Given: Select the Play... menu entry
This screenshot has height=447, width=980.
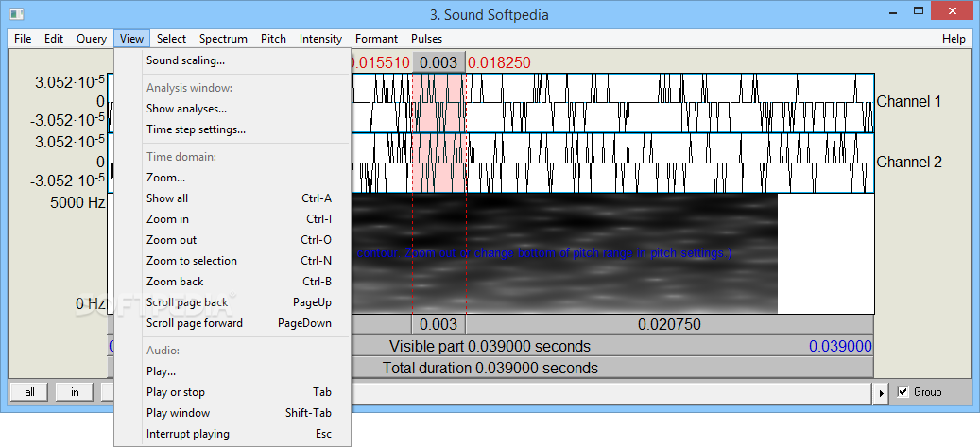Looking at the screenshot, I should 232,371.
